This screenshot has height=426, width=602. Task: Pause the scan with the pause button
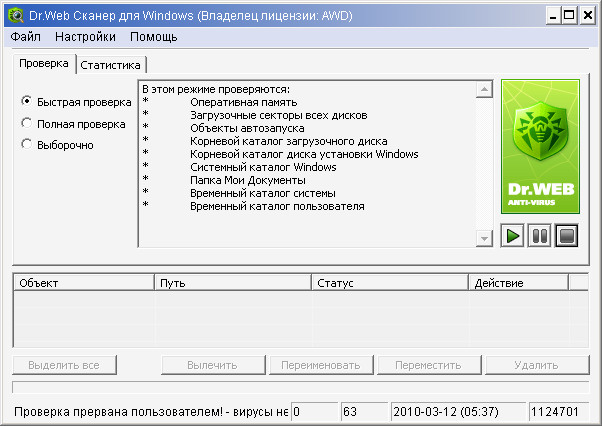(x=539, y=236)
